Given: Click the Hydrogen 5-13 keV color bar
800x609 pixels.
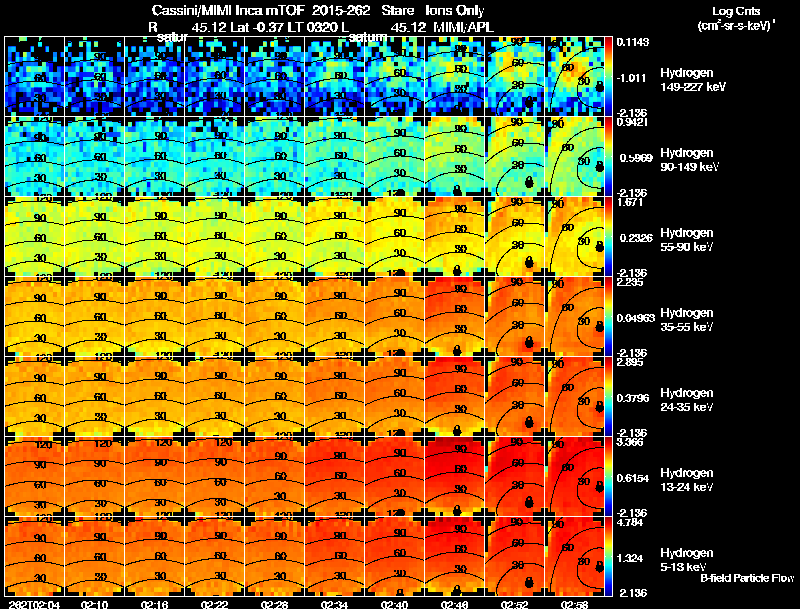Looking at the screenshot, I should [609, 555].
